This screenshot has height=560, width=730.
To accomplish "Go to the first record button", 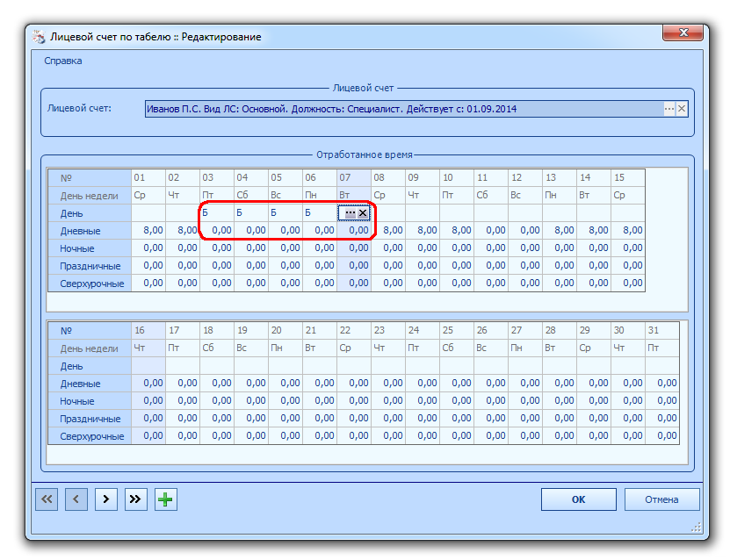I will [47, 499].
